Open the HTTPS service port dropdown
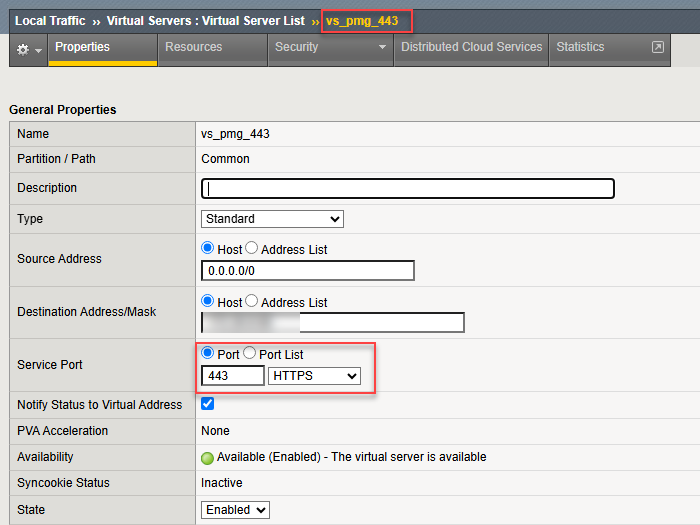700x525 pixels. click(314, 376)
